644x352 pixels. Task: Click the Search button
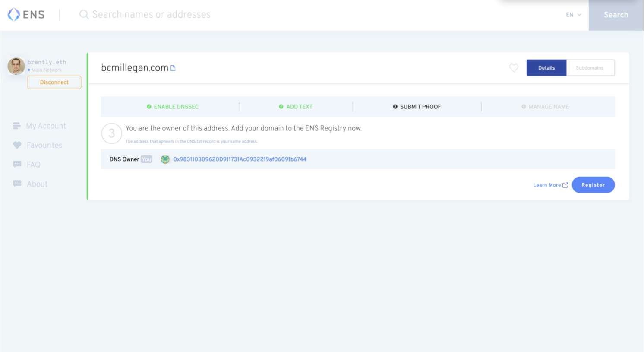(616, 15)
